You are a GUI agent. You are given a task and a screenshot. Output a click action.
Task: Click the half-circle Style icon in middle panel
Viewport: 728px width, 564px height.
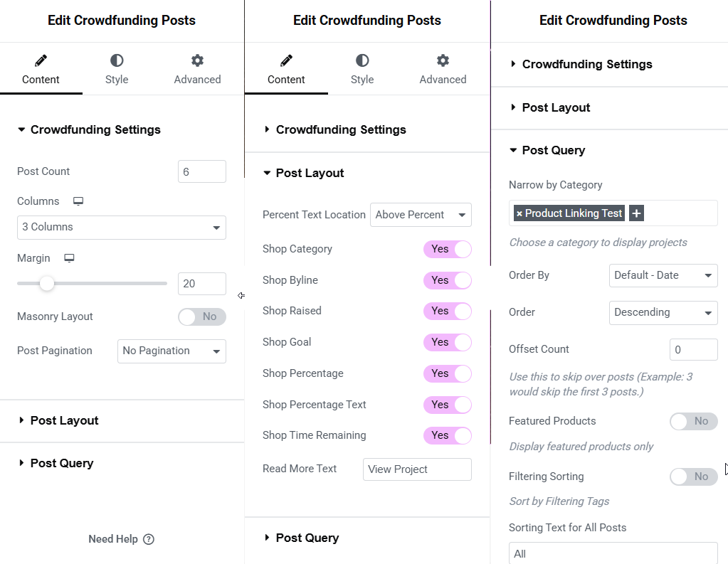[x=362, y=60]
